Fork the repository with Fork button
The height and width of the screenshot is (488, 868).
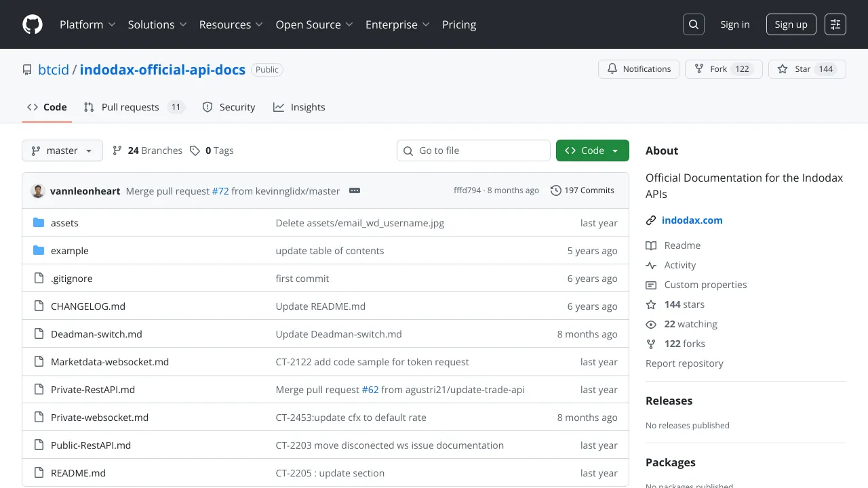coord(724,69)
